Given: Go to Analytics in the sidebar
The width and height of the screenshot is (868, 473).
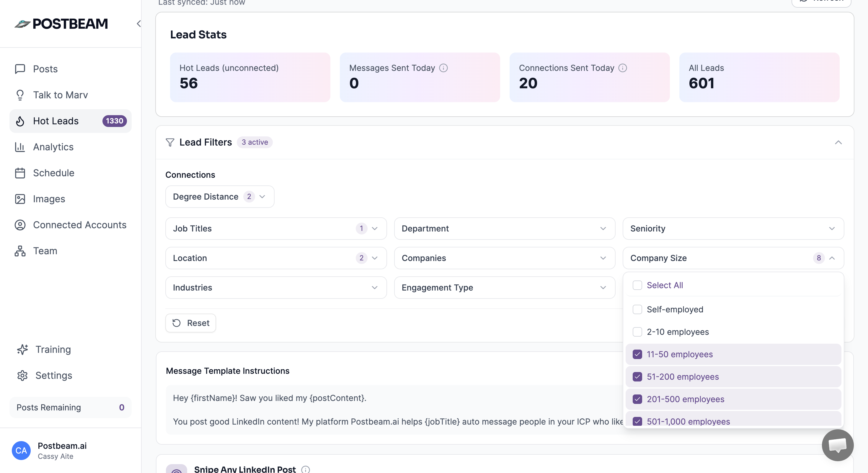Looking at the screenshot, I should [53, 147].
